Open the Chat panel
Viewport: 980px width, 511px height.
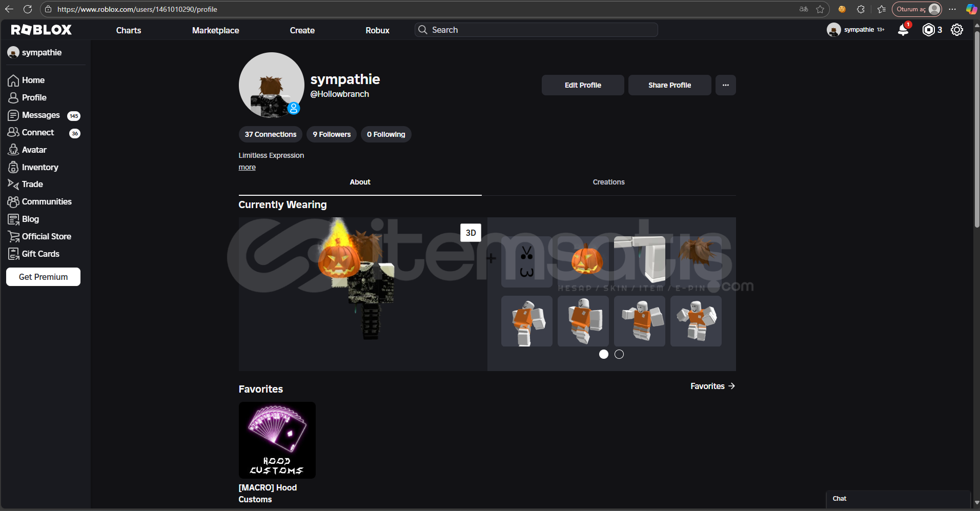[x=899, y=499]
